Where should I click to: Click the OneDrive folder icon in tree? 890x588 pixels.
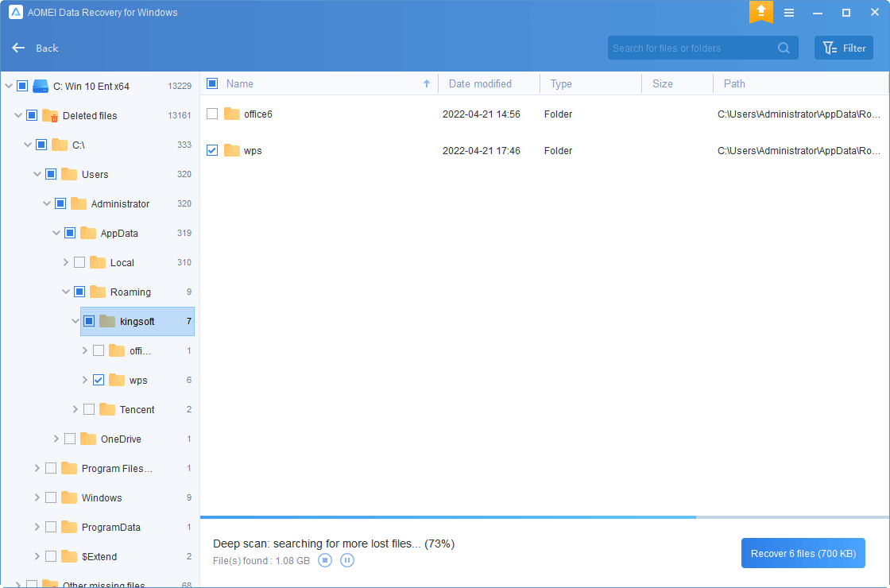(x=88, y=439)
